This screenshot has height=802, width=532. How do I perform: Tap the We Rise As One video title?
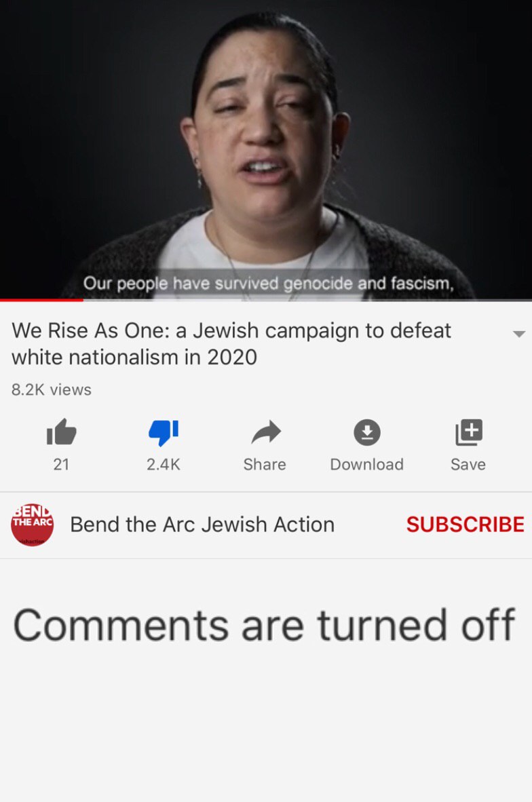231,344
